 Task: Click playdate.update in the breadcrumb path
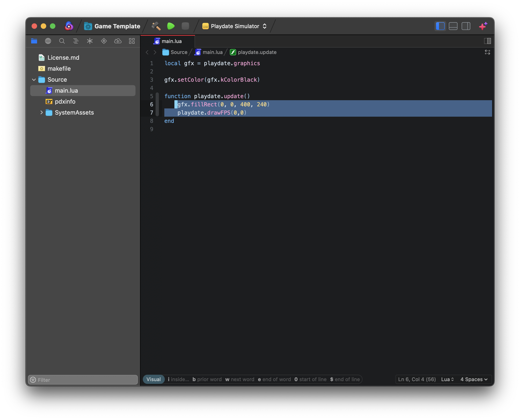253,52
